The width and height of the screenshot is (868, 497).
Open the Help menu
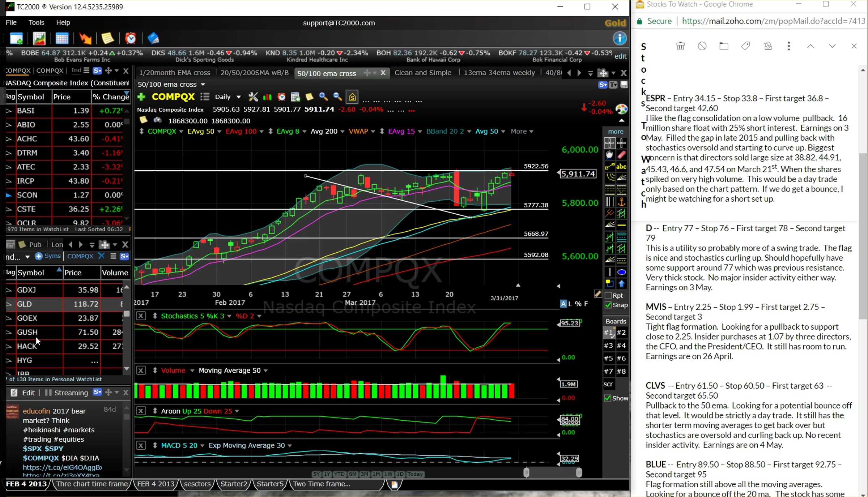[63, 22]
